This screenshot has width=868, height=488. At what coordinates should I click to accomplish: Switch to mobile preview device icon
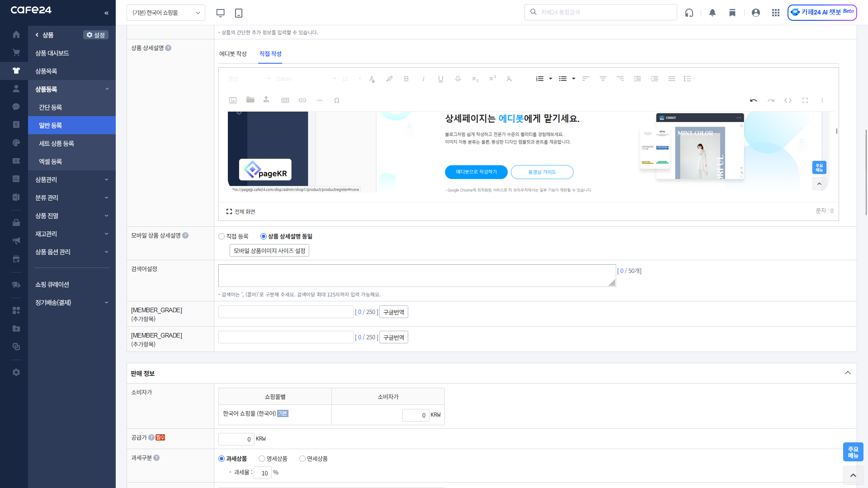pos(239,13)
